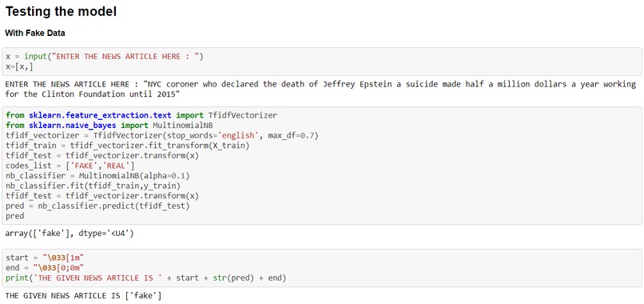Click the second tfidf_test transform(x) line above pred

pyautogui.click(x=102, y=196)
